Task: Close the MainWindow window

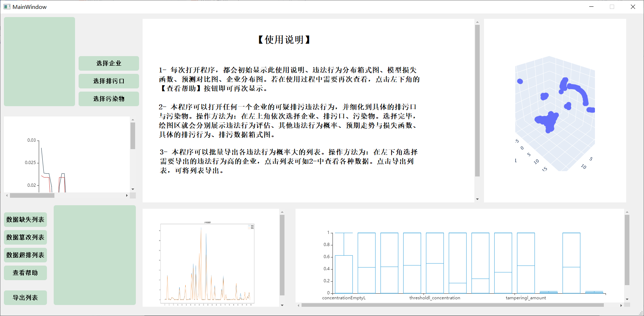Action: (x=633, y=7)
